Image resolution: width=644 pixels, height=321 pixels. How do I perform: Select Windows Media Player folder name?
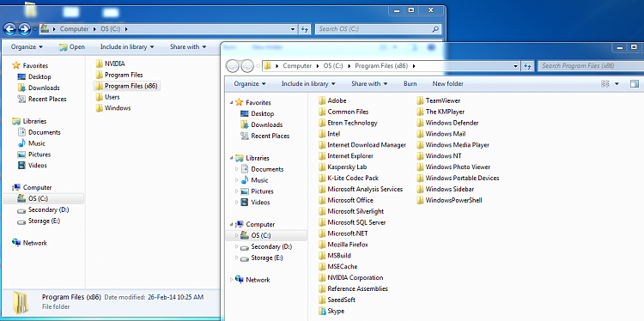point(457,145)
